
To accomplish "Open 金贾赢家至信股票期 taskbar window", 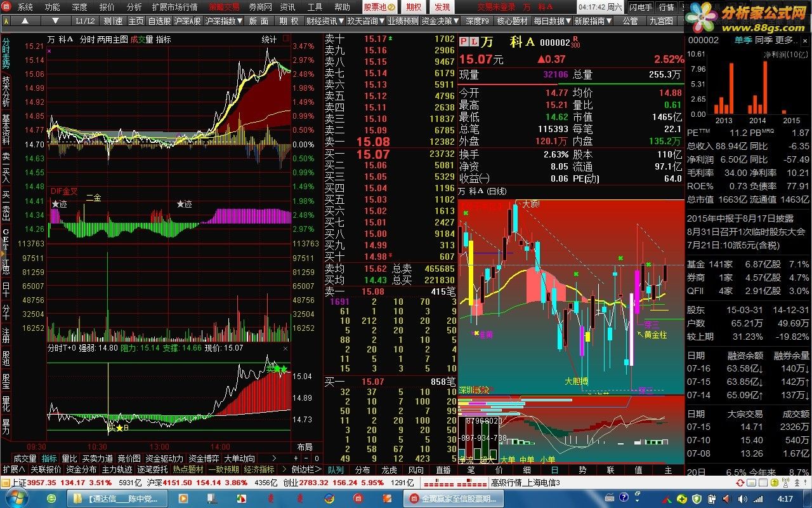I will pyautogui.click(x=453, y=499).
